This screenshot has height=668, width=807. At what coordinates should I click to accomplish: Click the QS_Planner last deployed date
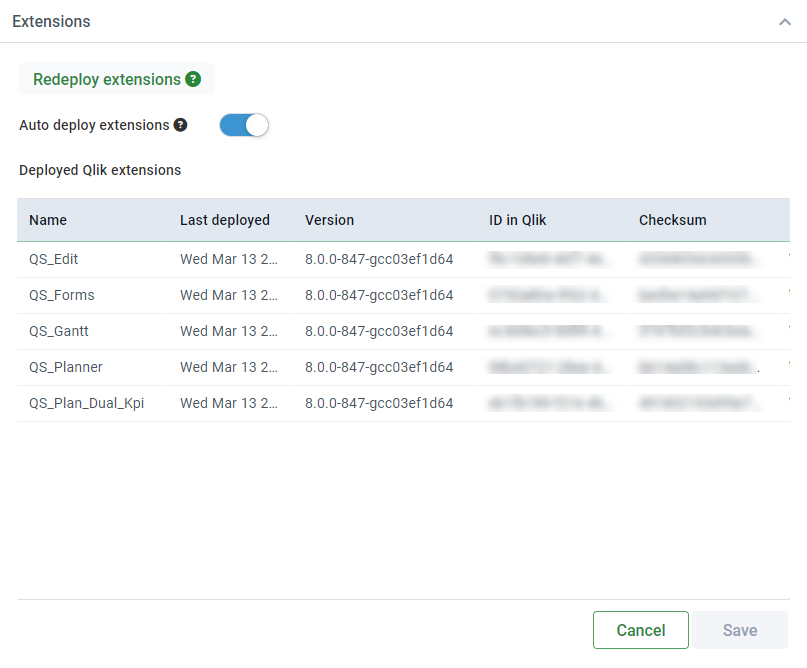229,367
